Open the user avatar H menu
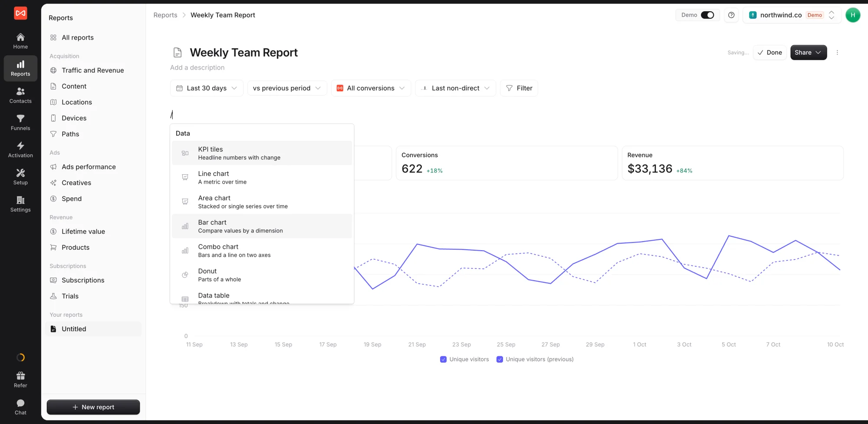Screen dimensions: 868x424 (853, 15)
